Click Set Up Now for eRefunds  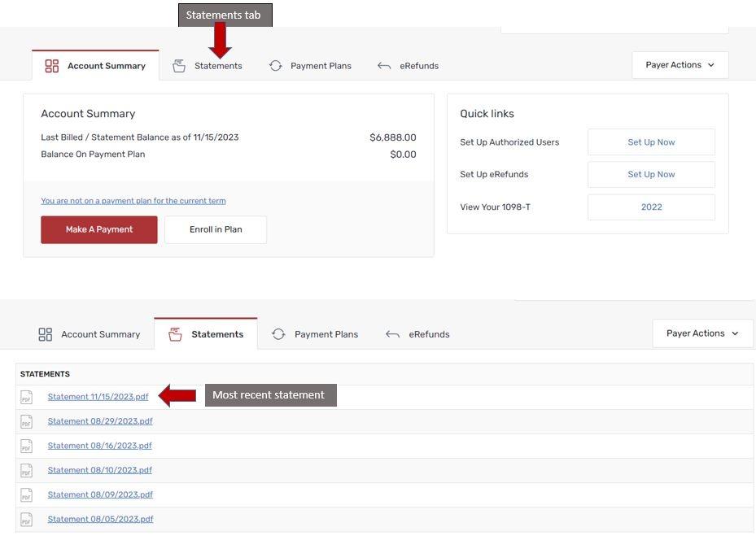[651, 174]
